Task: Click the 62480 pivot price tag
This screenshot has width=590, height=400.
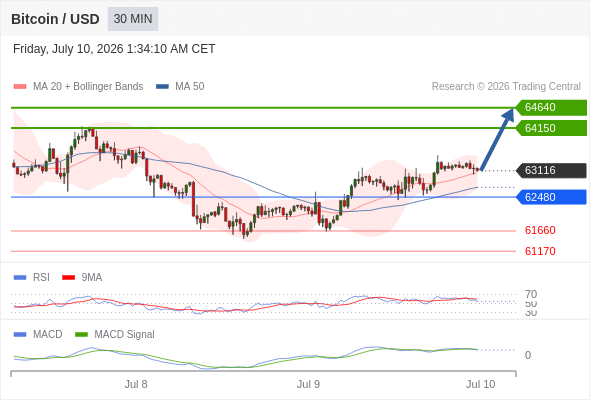Action: tap(551, 197)
